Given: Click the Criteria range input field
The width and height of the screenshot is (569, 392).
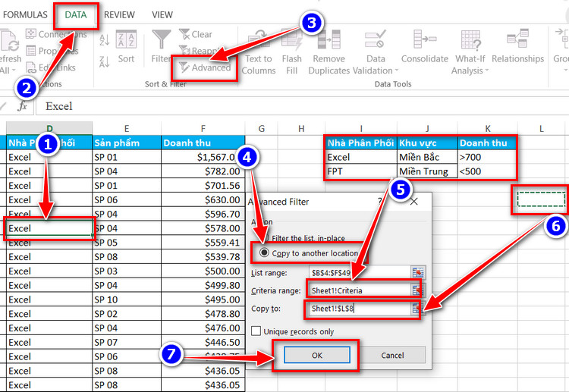Looking at the screenshot, I should click(360, 290).
